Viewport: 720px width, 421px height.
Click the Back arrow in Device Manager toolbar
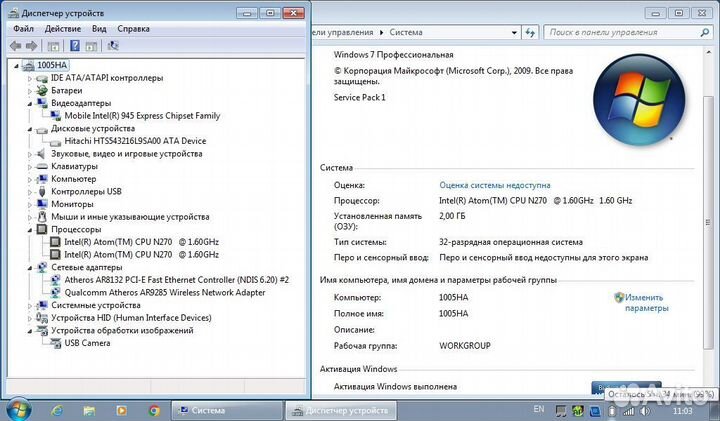(x=16, y=45)
